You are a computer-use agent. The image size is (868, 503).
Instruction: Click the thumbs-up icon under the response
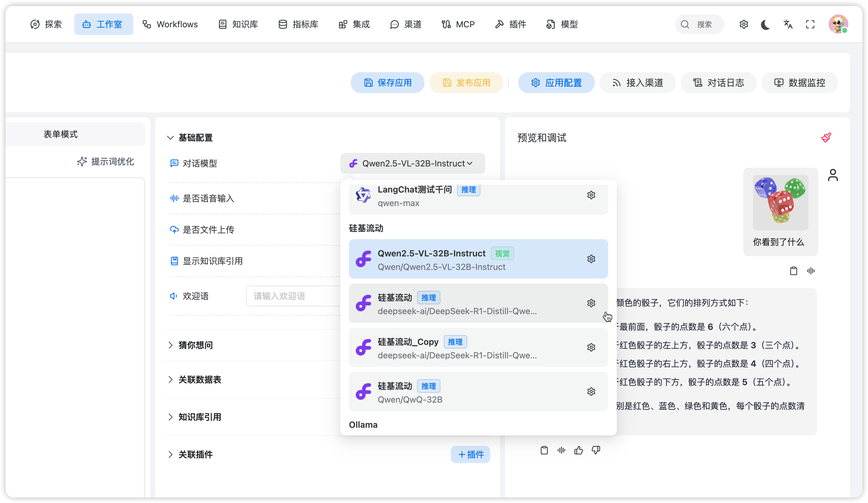[578, 450]
